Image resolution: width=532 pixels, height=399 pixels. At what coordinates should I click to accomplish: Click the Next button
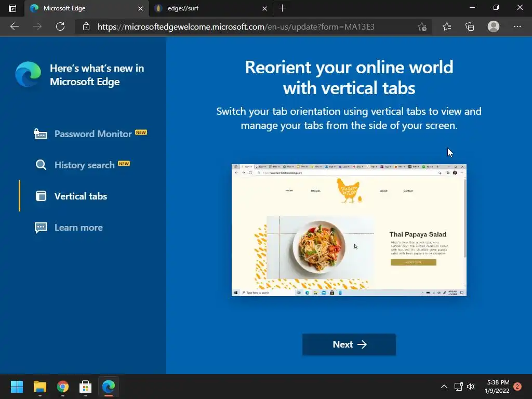[349, 344]
